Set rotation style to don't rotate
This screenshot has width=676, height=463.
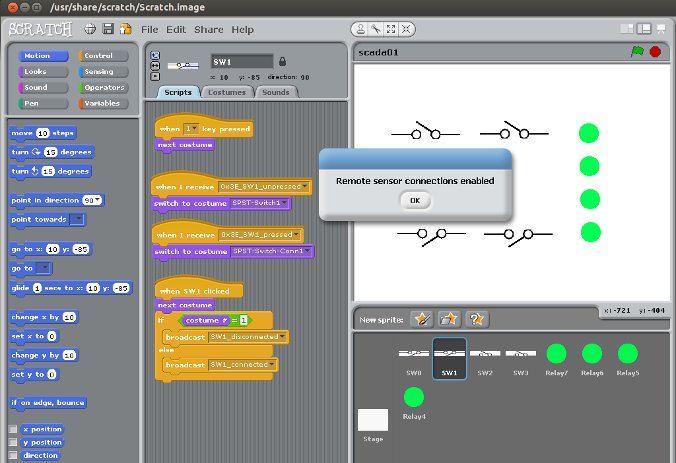click(x=155, y=76)
